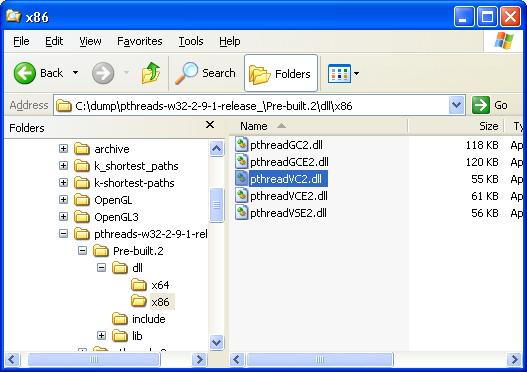
Task: Expand the k-shortest-paths folder node
Action: coord(63,182)
